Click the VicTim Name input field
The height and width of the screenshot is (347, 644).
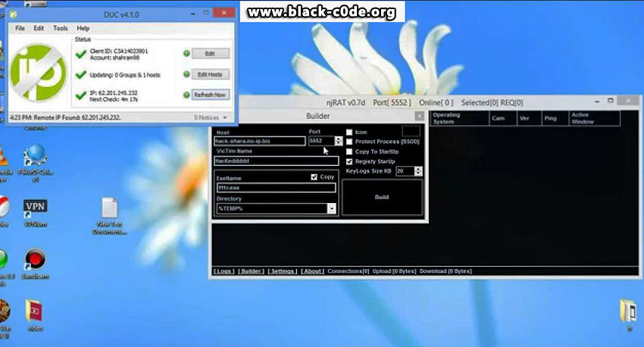coord(277,161)
